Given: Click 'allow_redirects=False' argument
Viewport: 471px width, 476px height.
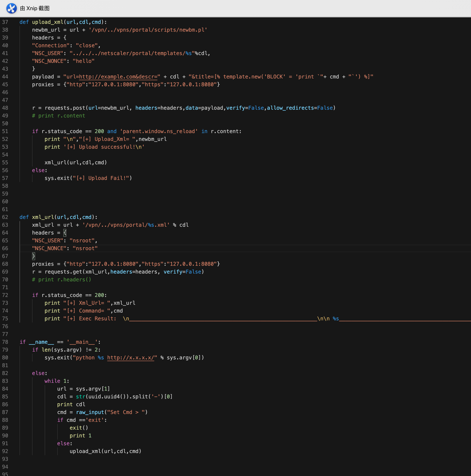Looking at the screenshot, I should 300,108.
